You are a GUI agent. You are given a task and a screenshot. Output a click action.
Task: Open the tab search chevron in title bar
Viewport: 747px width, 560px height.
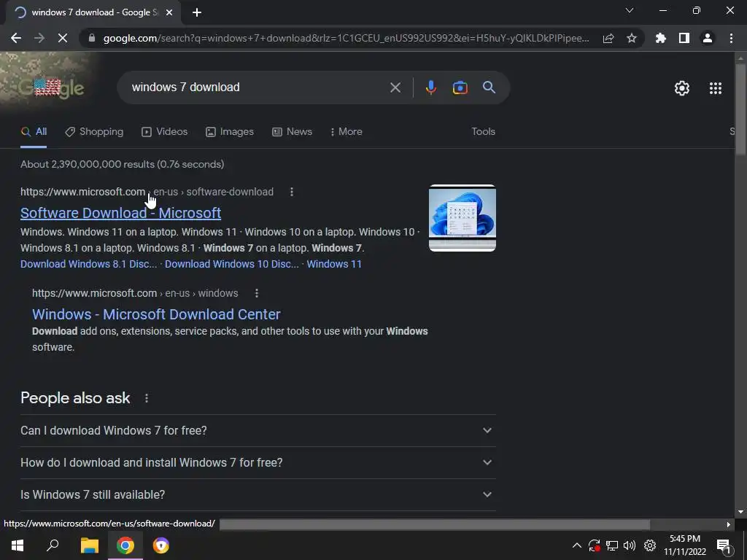point(630,10)
